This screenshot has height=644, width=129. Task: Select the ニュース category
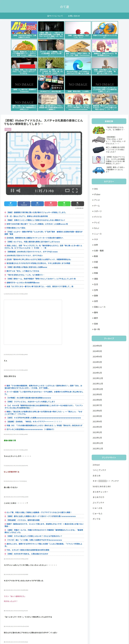pyautogui.click(x=97, y=234)
